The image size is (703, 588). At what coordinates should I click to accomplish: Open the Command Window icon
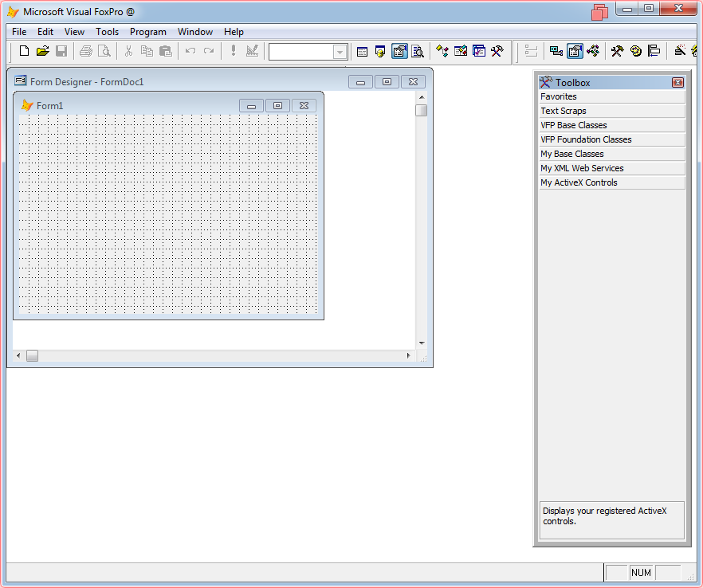point(362,52)
